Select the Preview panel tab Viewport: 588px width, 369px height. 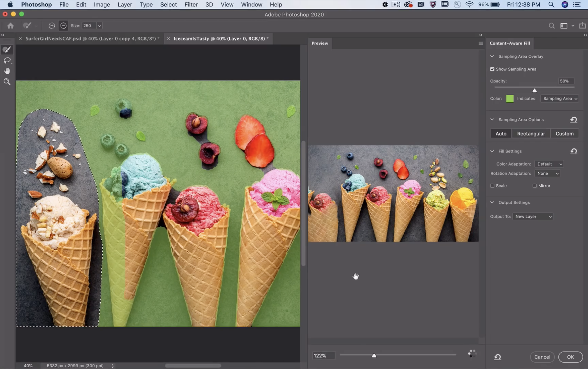click(x=320, y=43)
